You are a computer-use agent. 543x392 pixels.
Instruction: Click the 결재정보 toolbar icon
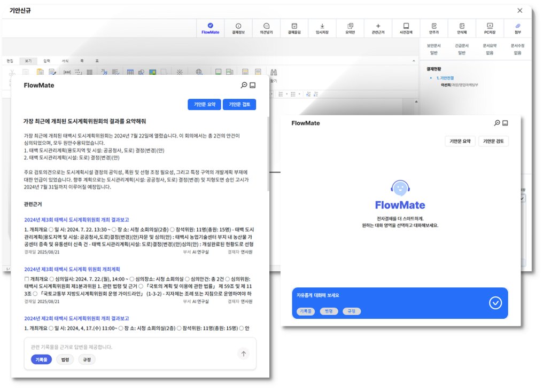coord(238,28)
